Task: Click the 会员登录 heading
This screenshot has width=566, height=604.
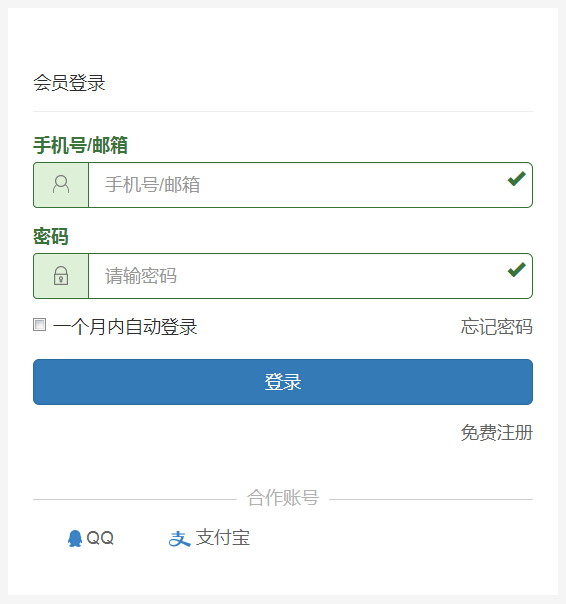Action: point(69,83)
